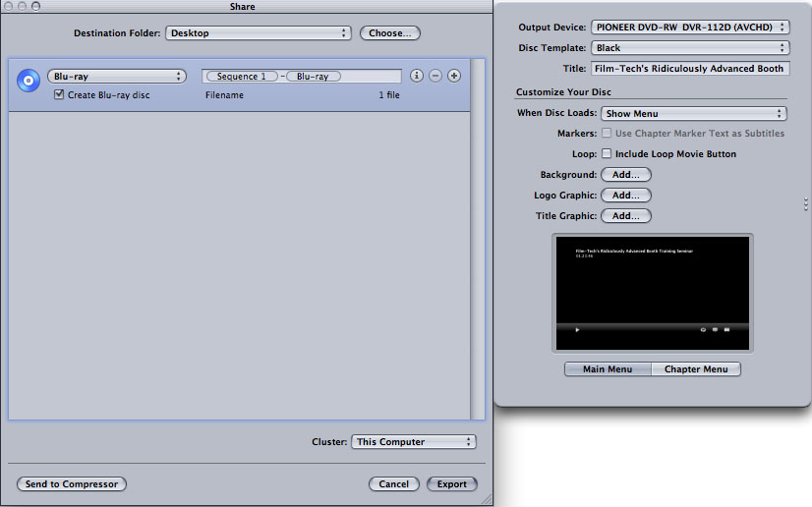Click the 'Filename' label

click(x=224, y=94)
